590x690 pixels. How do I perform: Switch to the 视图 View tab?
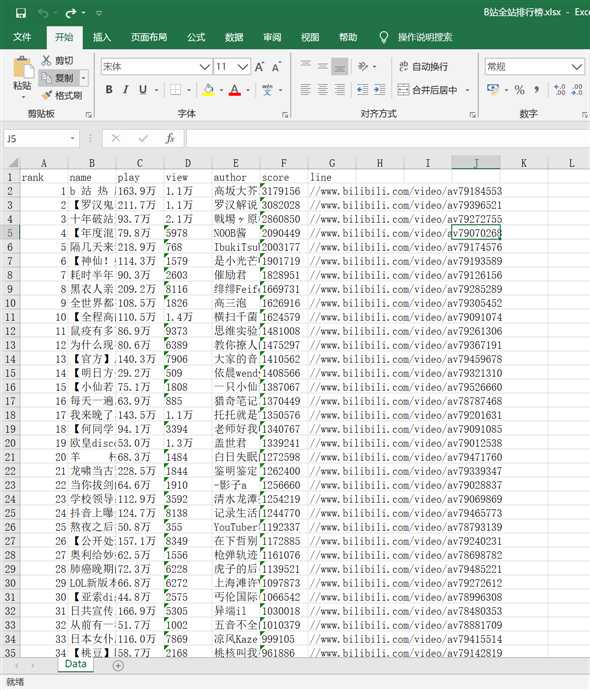tap(310, 37)
